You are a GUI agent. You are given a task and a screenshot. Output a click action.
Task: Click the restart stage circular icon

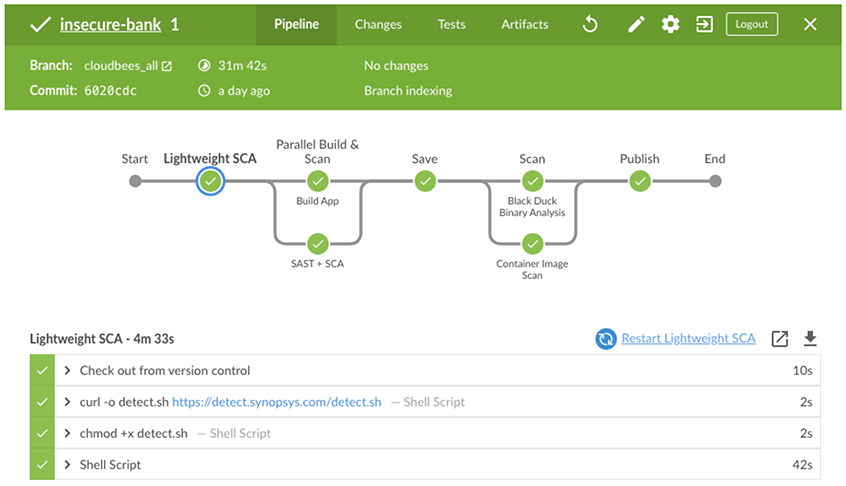[605, 339]
